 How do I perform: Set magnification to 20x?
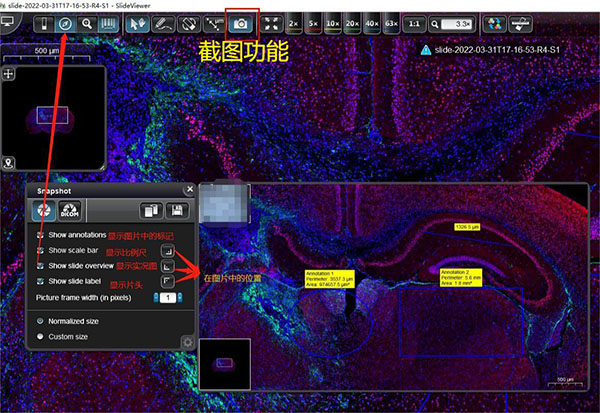click(353, 22)
